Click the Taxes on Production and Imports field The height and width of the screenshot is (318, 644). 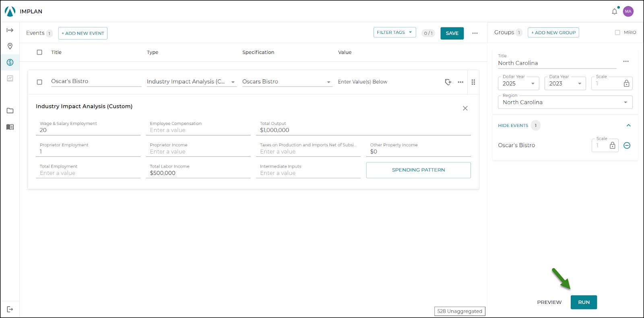tap(308, 149)
